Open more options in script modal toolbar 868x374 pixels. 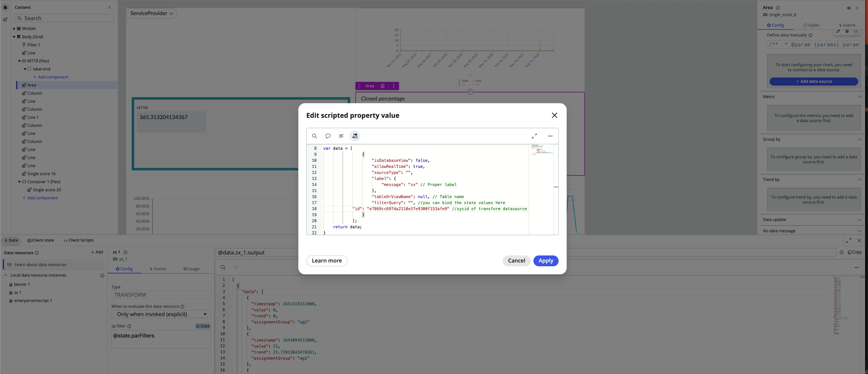(550, 136)
